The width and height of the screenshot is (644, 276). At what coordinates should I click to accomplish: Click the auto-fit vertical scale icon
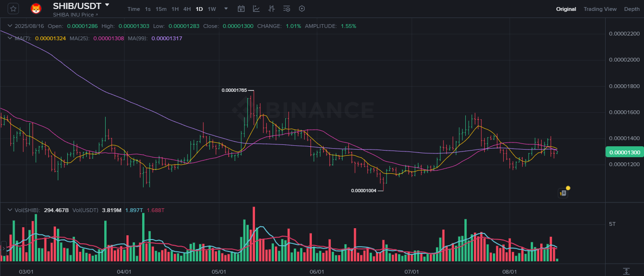pos(626,271)
